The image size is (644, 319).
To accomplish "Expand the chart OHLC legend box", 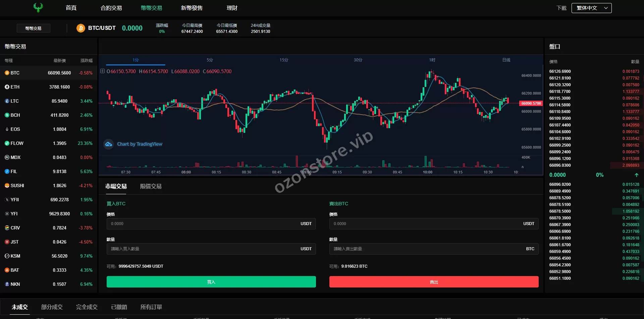I will (103, 71).
